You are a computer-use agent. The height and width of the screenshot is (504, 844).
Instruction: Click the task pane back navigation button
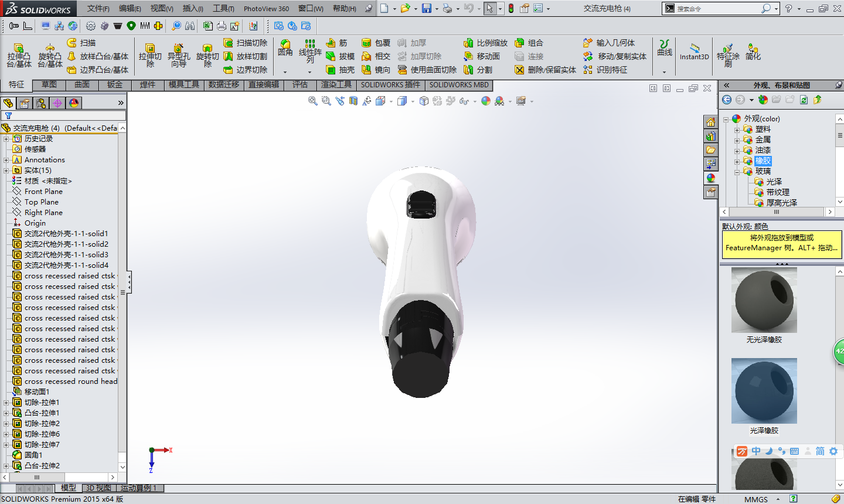click(x=727, y=100)
